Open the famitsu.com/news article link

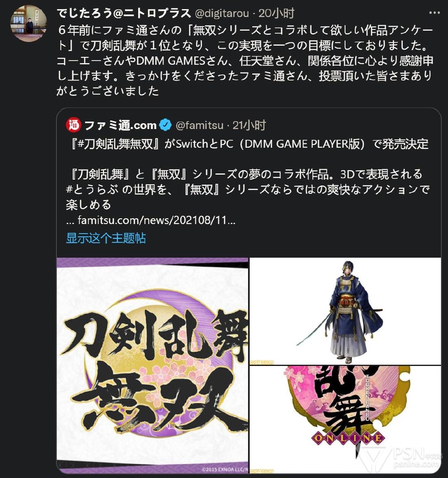(x=151, y=220)
